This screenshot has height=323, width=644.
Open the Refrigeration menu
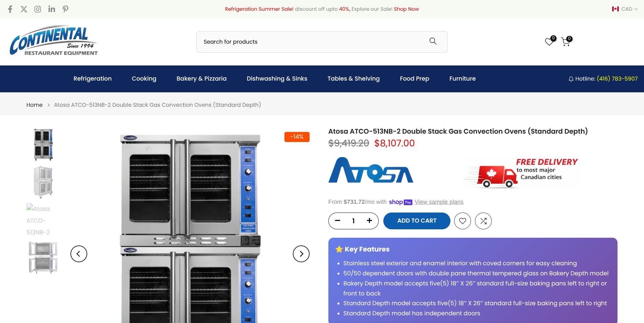click(93, 79)
